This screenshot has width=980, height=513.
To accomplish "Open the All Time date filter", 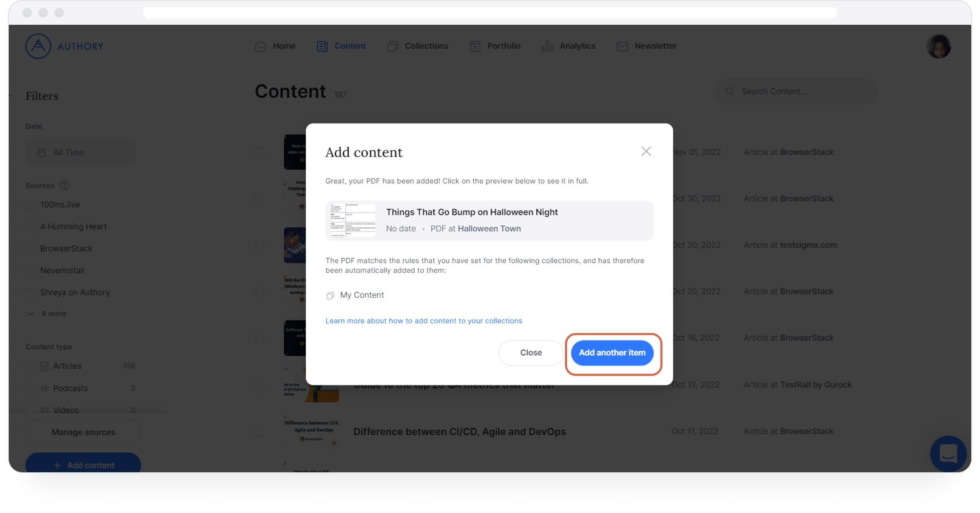I will [x=81, y=152].
